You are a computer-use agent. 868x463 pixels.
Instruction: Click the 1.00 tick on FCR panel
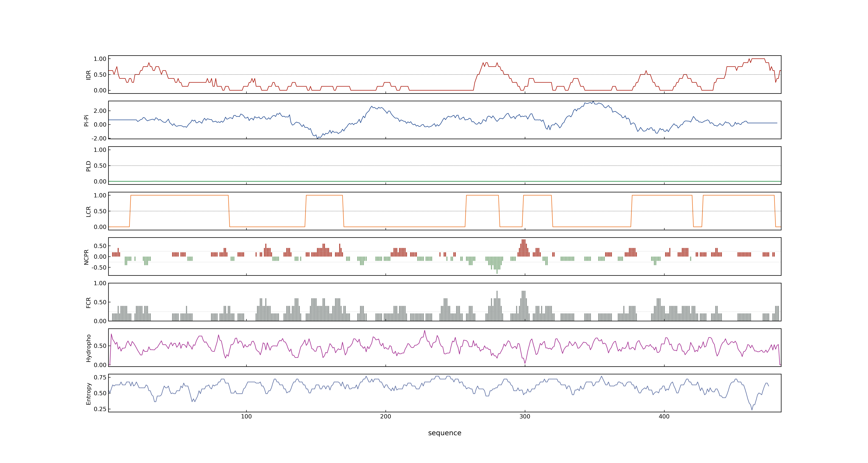pyautogui.click(x=100, y=283)
